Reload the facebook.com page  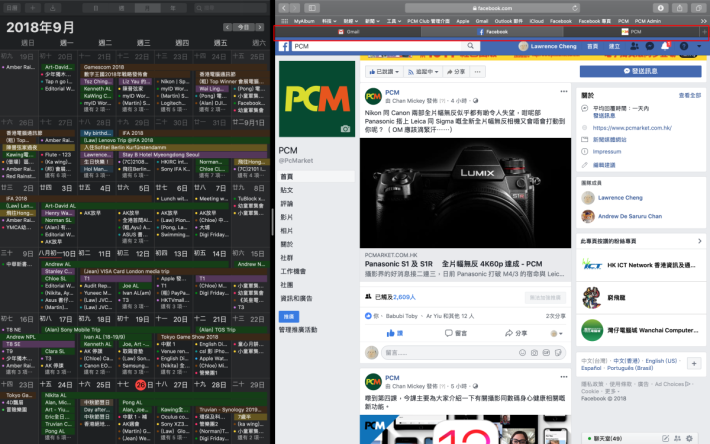575,8
